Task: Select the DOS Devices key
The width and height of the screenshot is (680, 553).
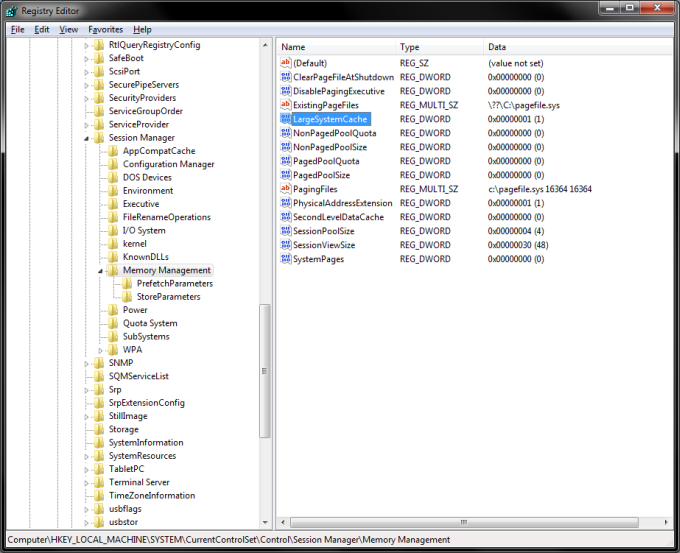Action: (x=147, y=177)
